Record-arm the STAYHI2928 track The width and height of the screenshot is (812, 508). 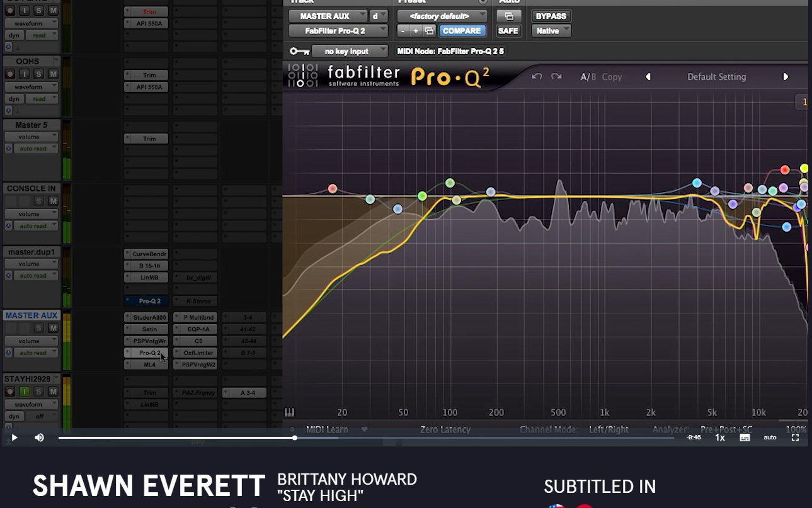pyautogui.click(x=10, y=392)
